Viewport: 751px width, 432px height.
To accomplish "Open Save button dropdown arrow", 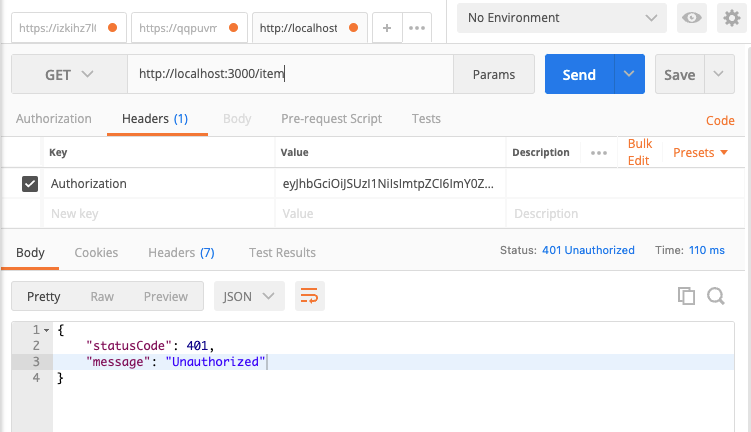I will (718, 74).
